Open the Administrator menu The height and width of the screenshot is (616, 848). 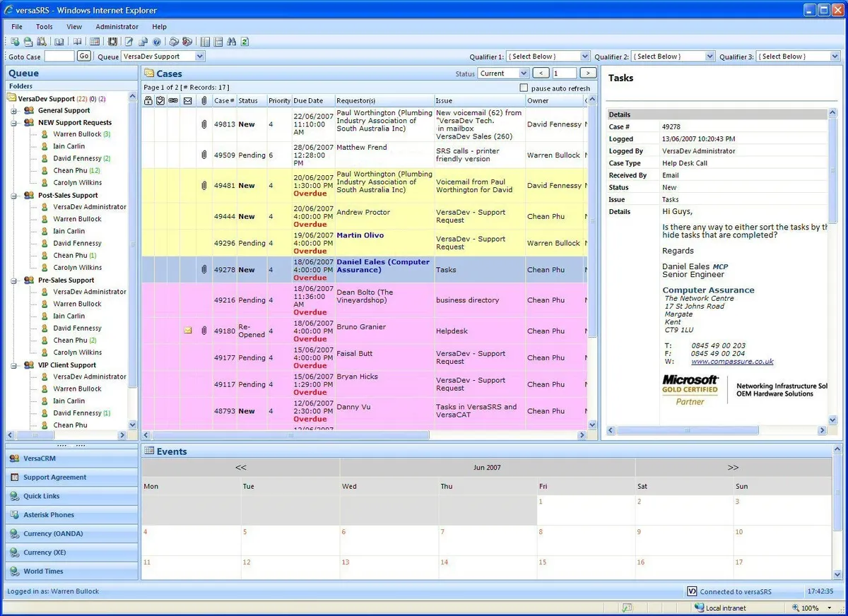117,26
